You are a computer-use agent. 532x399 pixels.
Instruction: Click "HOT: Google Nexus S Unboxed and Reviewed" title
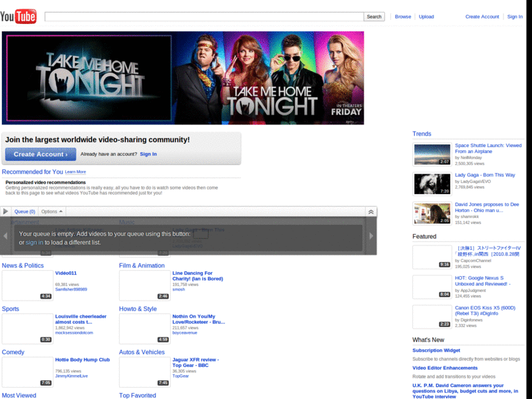click(x=482, y=281)
